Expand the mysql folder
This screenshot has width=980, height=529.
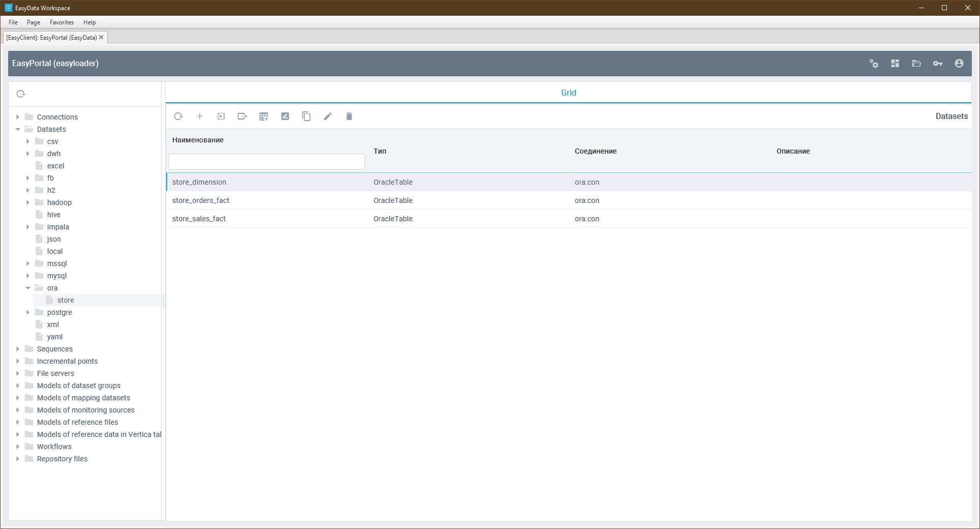pyautogui.click(x=28, y=276)
